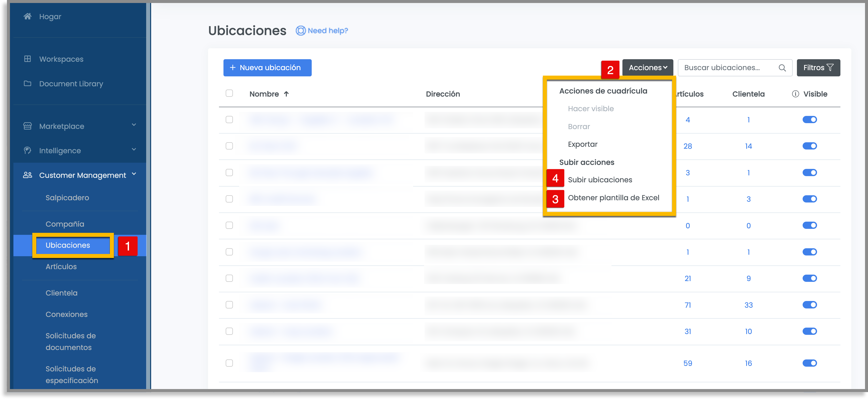Image resolution: width=868 pixels, height=399 pixels.
Task: Click the Need help lifebuoy icon
Action: pyautogui.click(x=301, y=31)
